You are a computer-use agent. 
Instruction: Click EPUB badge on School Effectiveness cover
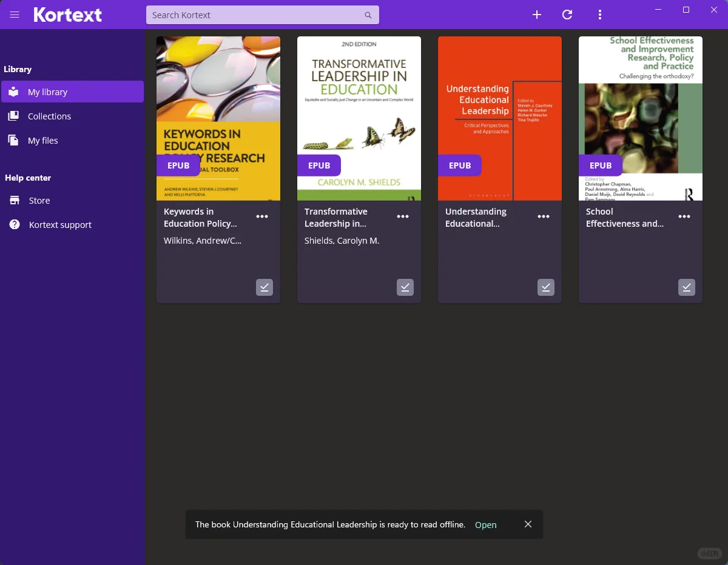click(x=601, y=165)
